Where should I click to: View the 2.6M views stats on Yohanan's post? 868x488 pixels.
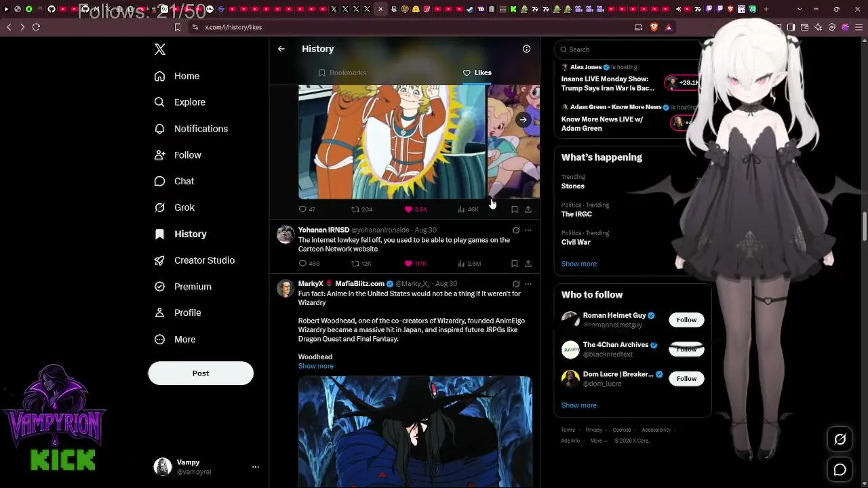[470, 264]
